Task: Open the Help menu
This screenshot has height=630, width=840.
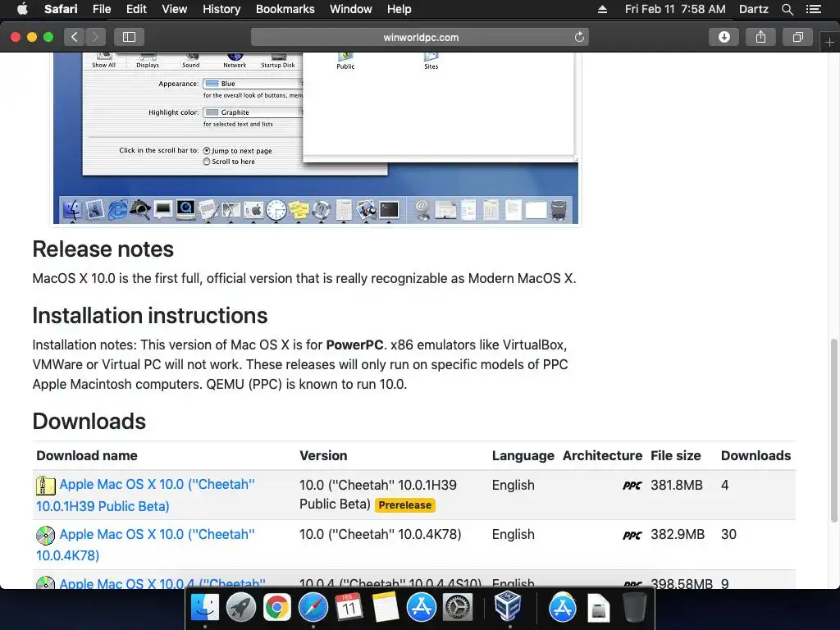Action: pyautogui.click(x=399, y=9)
